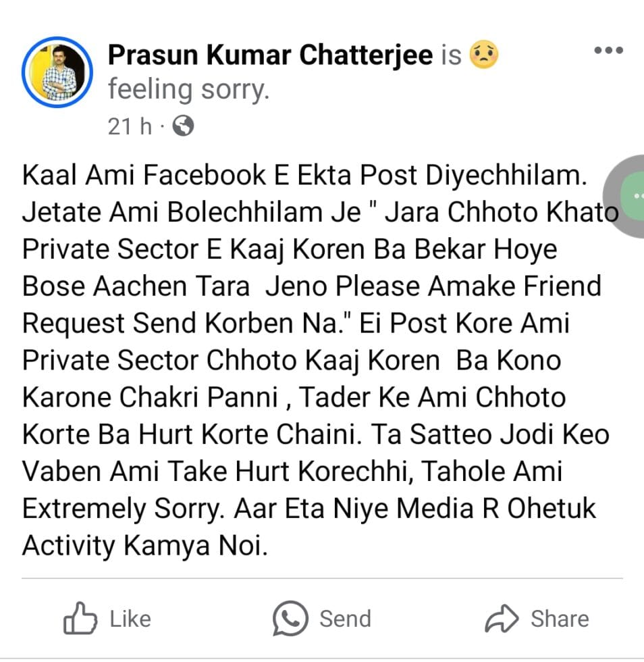Screen dimensions: 644x662
Task: Click the "Share" label text
Action: coord(560,619)
